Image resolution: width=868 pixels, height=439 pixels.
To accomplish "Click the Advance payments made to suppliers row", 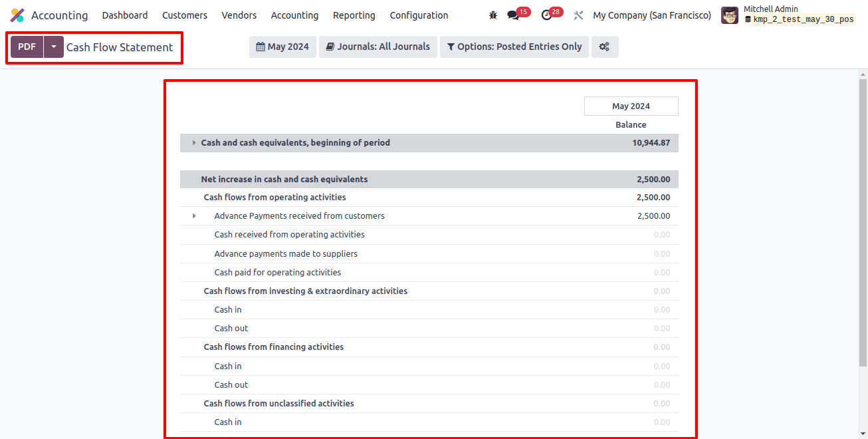I will pyautogui.click(x=429, y=254).
